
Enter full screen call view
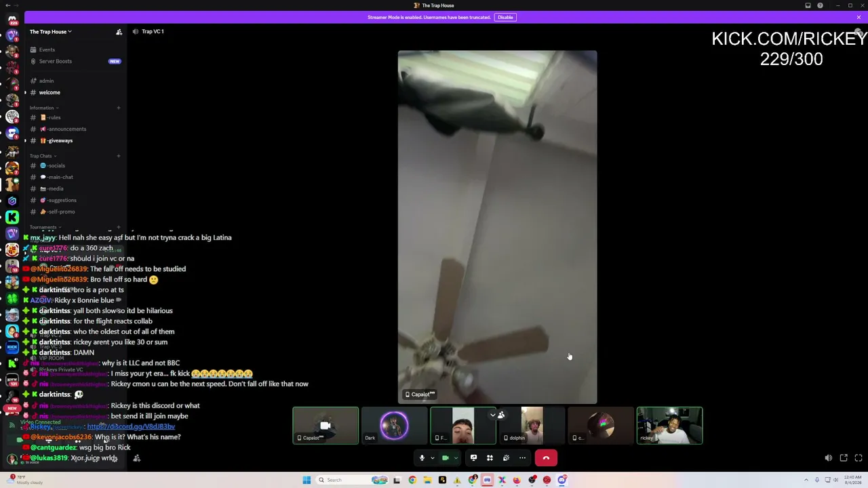[859, 458]
